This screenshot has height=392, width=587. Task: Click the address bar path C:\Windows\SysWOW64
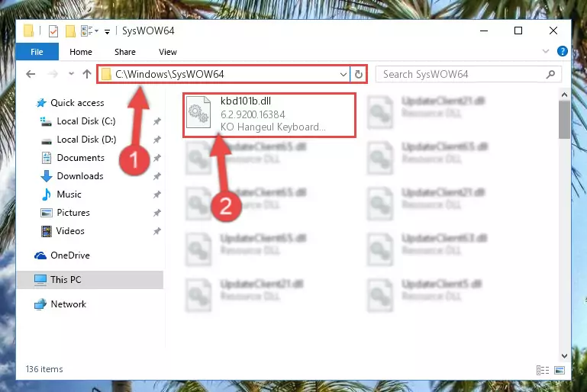click(169, 74)
